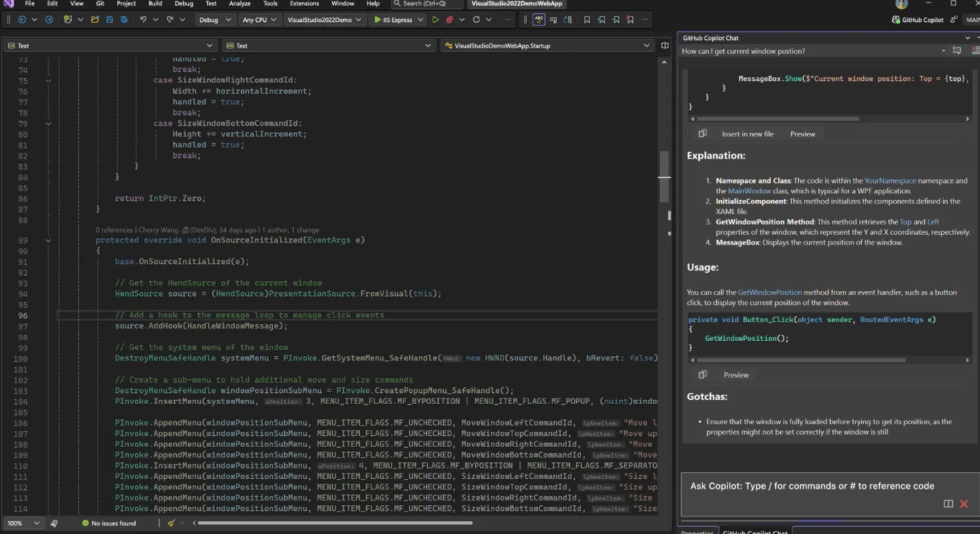Open the File menu

point(30,3)
